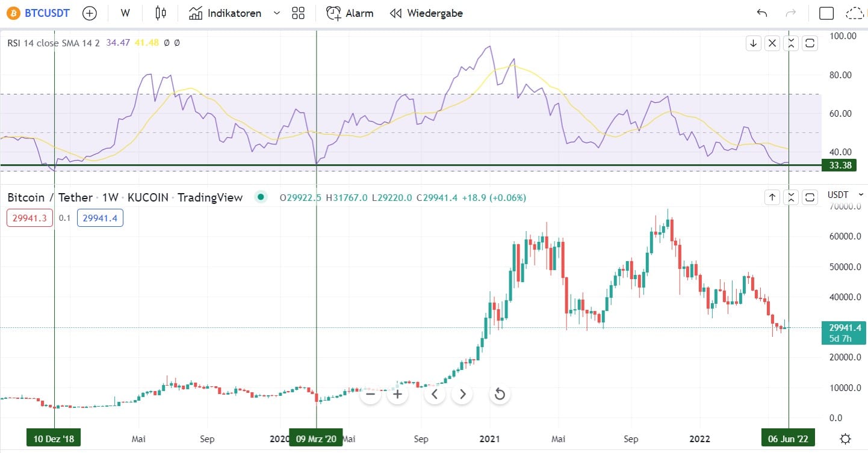
Task: Click the red sell price 29941.3
Action: click(x=30, y=218)
